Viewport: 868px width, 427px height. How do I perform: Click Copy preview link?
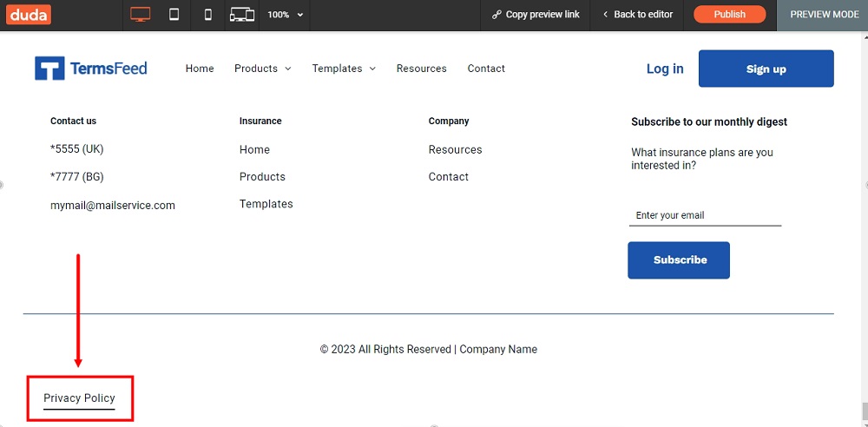536,15
